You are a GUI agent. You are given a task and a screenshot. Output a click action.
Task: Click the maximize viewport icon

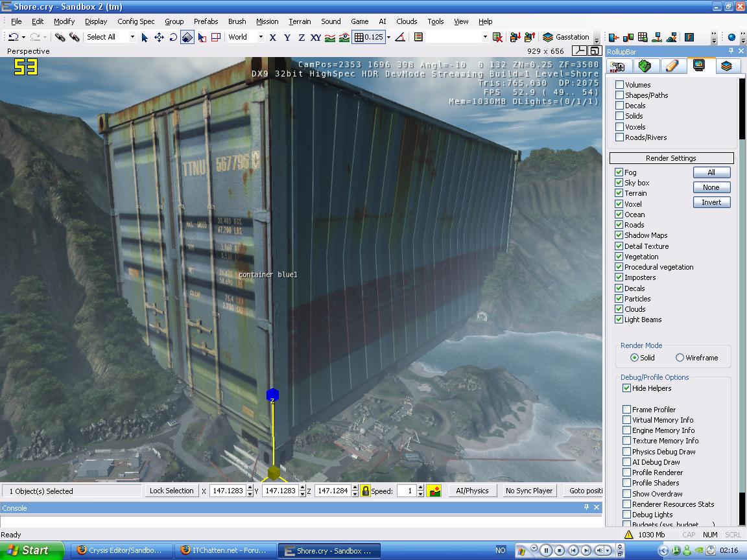pyautogui.click(x=595, y=51)
